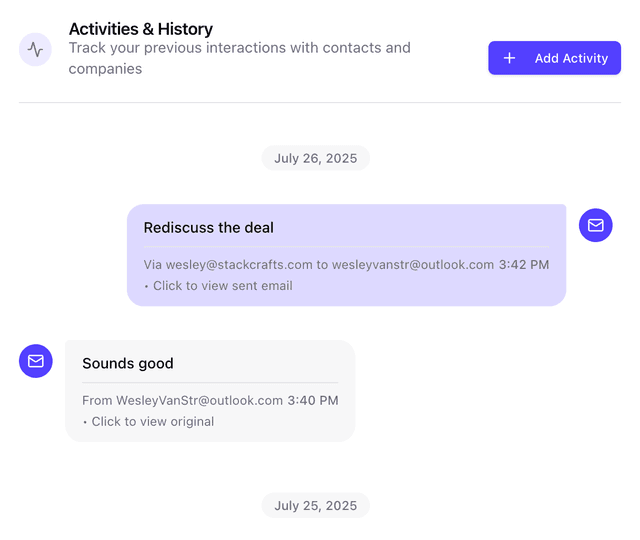This screenshot has width=640, height=540.
Task: Select the July 25, 2025 date label
Action: coord(315,506)
